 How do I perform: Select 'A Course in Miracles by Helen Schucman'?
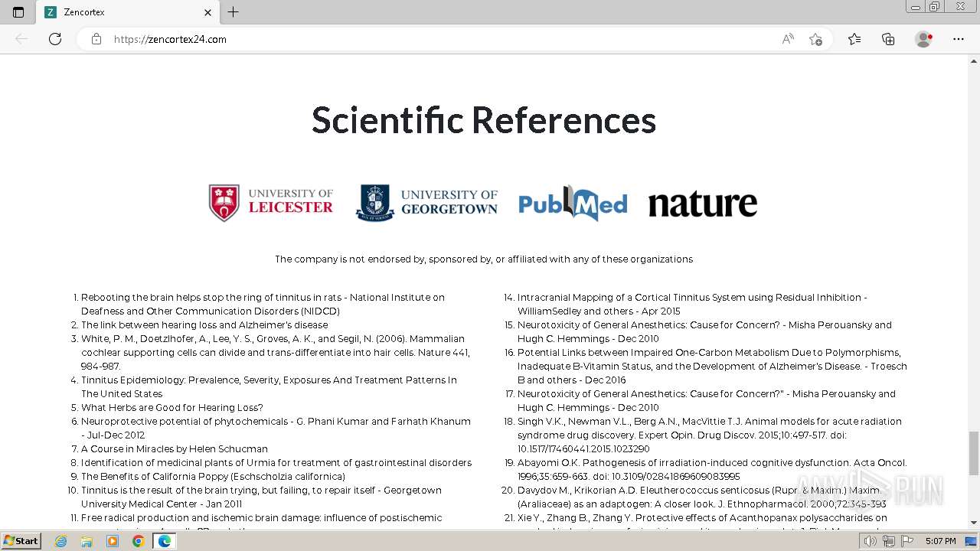coord(175,449)
